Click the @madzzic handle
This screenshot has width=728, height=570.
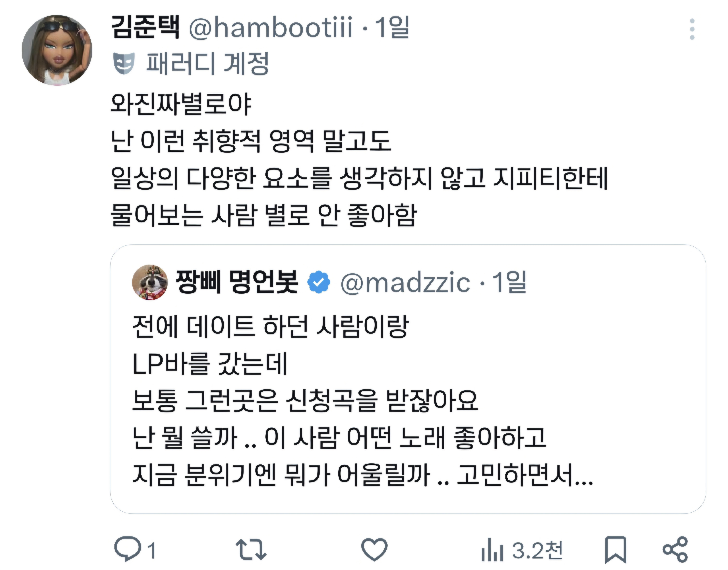pyautogui.click(x=405, y=282)
